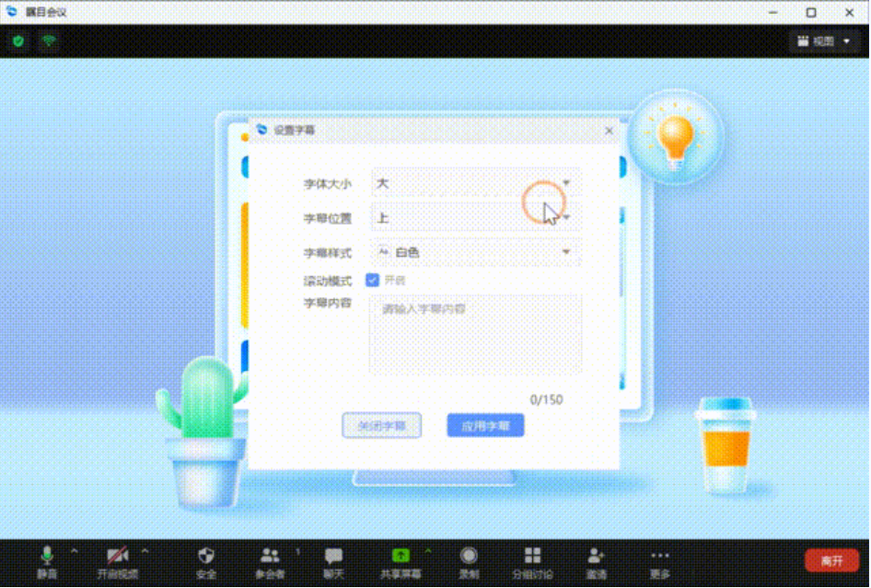Open the 字幕样式 白色 dropdown
This screenshot has height=588, width=871.
coord(475,252)
